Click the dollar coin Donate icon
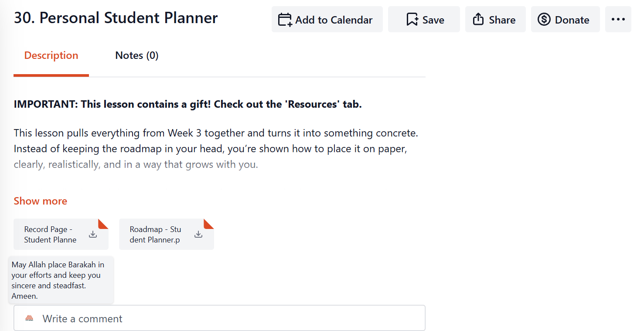The width and height of the screenshot is (644, 331). 544,20
